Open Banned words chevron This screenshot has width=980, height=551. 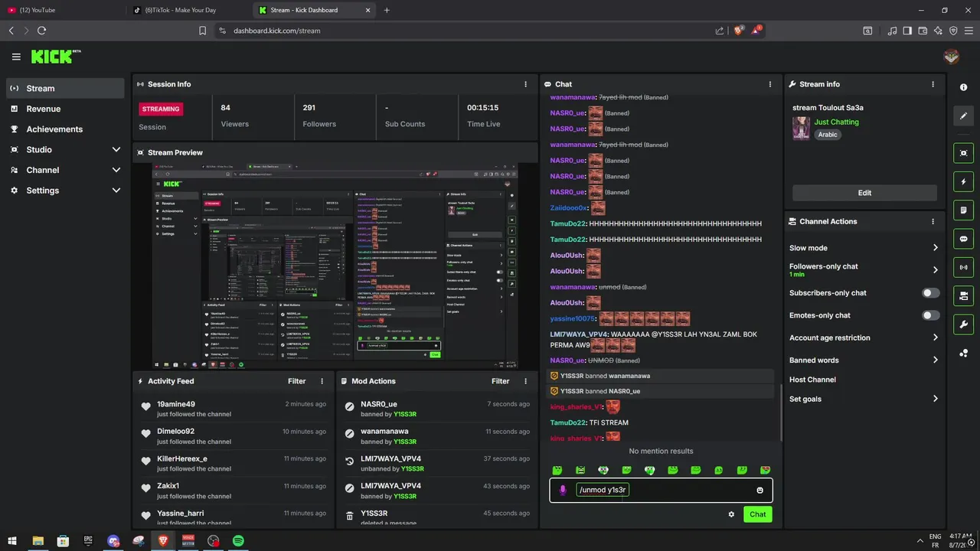tap(935, 360)
